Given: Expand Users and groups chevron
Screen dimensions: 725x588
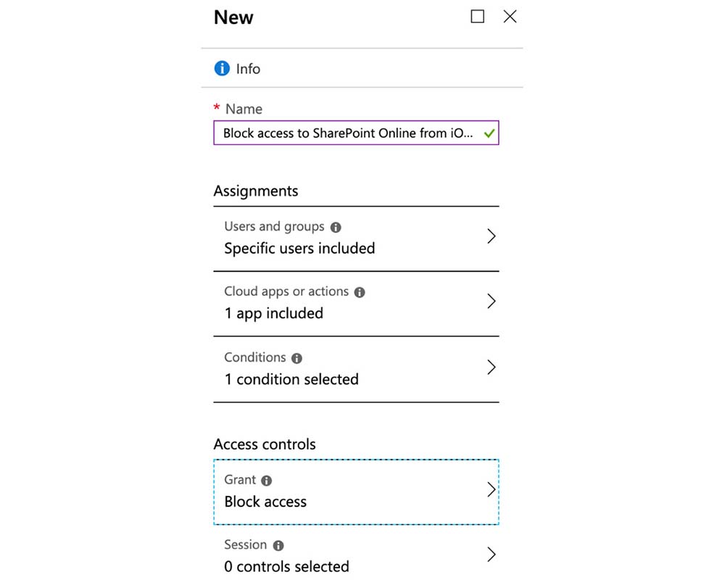Looking at the screenshot, I should tap(491, 236).
